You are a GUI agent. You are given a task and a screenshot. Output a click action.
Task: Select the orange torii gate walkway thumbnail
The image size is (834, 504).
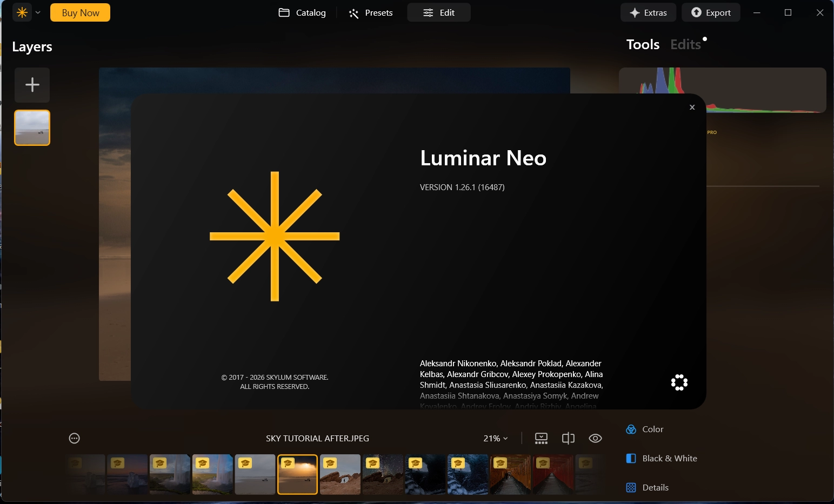[x=510, y=474]
